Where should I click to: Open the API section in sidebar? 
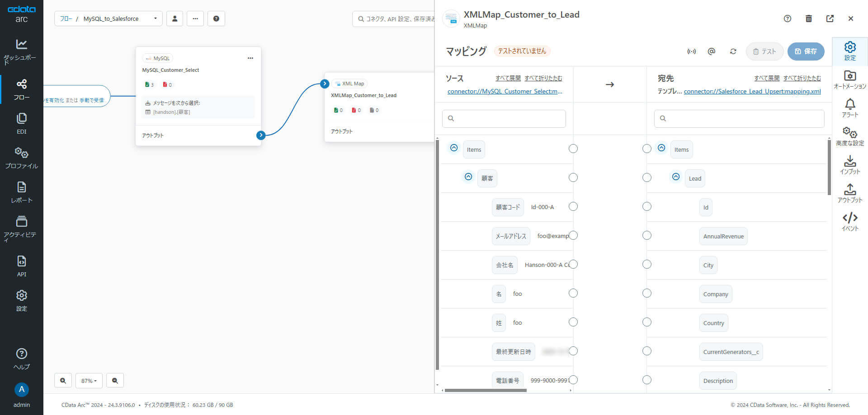pos(21,266)
